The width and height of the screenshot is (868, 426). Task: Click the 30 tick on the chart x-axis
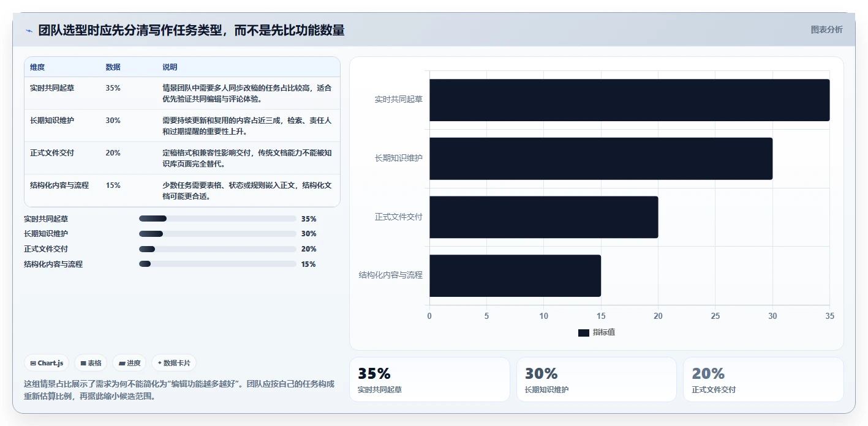(772, 316)
